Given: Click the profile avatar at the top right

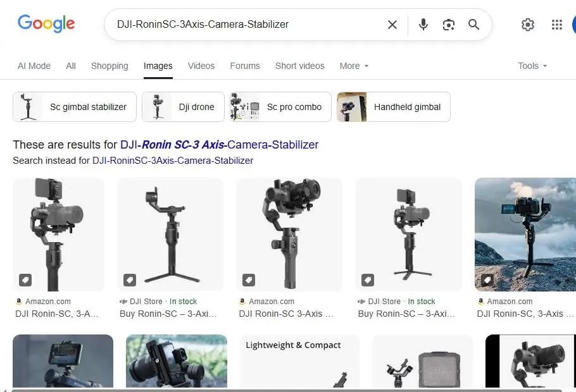Looking at the screenshot, I should (573, 25).
